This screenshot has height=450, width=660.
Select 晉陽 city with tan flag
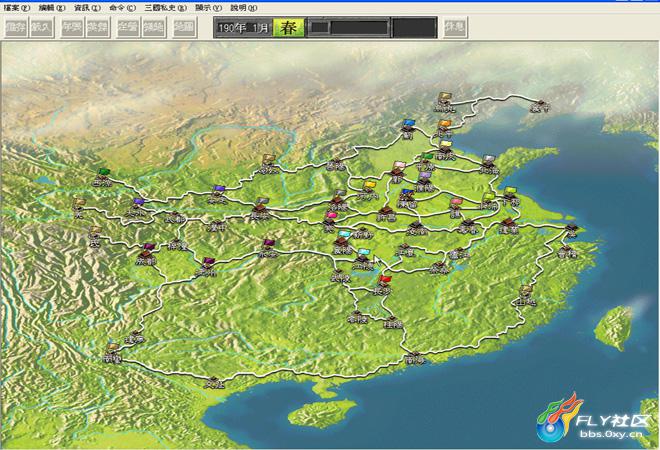(x=269, y=165)
